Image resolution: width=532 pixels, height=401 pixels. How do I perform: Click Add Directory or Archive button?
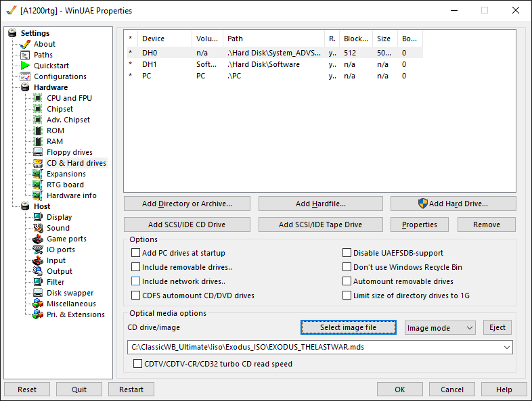(187, 204)
